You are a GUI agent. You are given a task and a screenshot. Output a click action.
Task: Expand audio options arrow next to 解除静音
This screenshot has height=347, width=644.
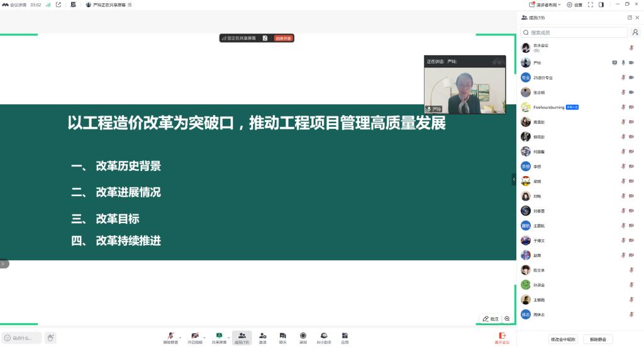180,336
